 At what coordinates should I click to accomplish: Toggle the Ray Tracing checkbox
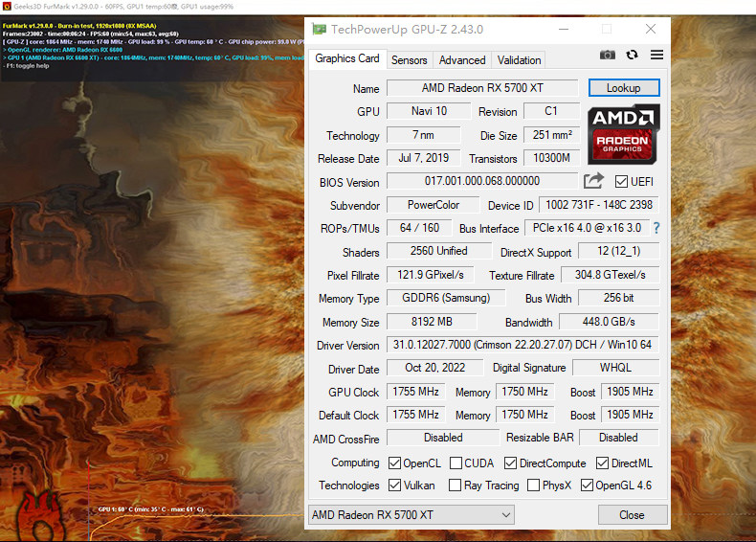455,486
